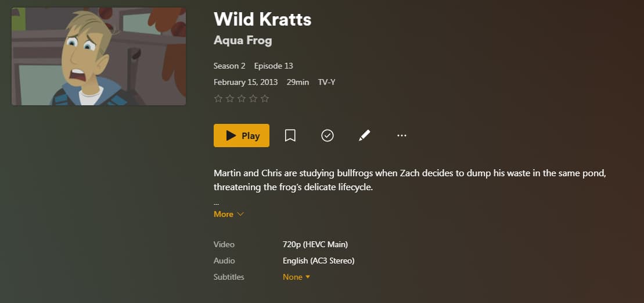Click the play triangle inside Play button

tap(231, 136)
